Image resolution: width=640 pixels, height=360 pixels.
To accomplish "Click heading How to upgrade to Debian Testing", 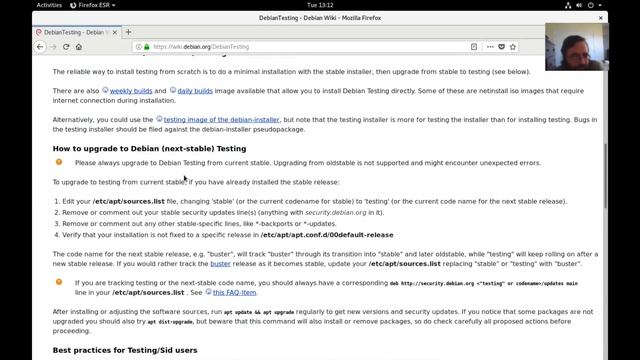I will 149,149.
